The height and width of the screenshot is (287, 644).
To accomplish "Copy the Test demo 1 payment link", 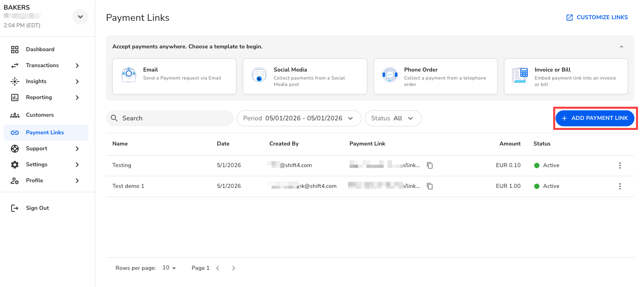I will (430, 186).
